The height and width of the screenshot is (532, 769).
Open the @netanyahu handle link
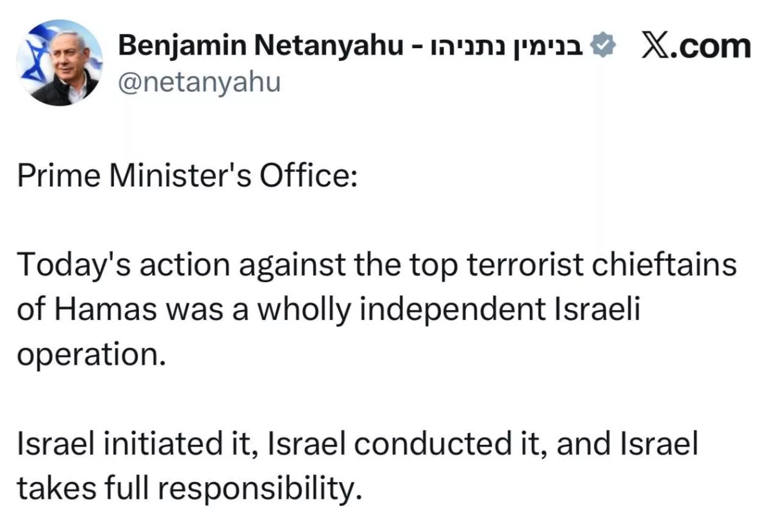click(x=199, y=81)
